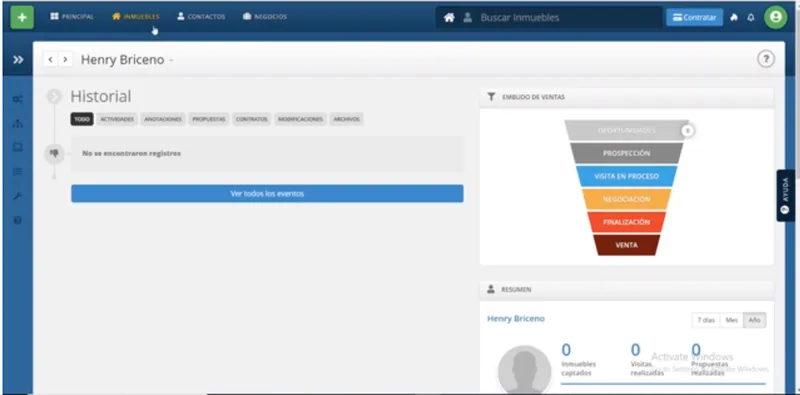Click the Venta funnel stage
This screenshot has height=395, width=800.
(627, 245)
